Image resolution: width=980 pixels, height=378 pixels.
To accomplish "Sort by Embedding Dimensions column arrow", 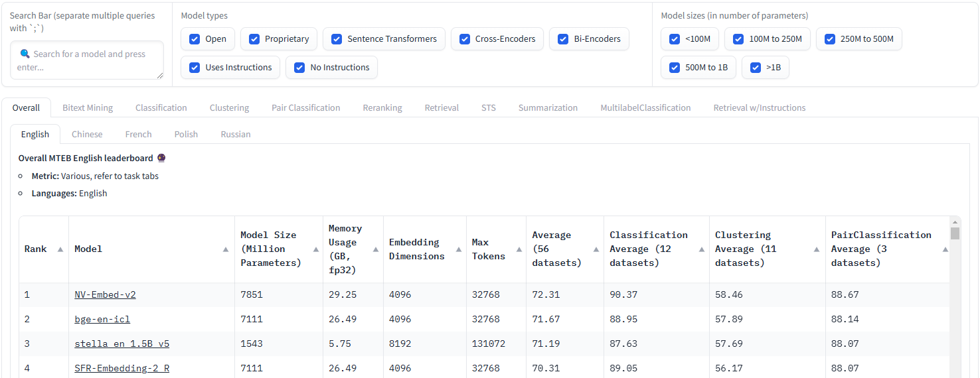I will (459, 249).
